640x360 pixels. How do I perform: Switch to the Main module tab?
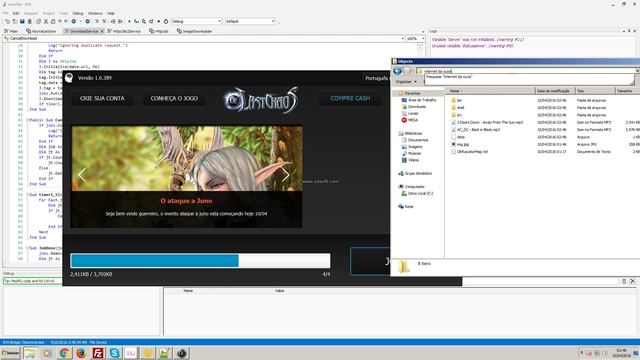pyautogui.click(x=11, y=31)
